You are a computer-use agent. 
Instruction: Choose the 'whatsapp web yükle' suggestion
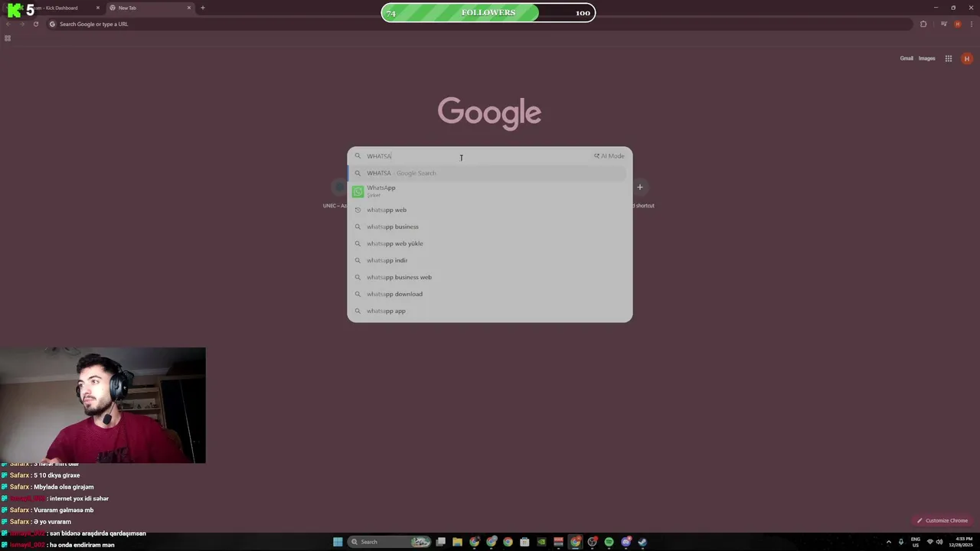point(490,243)
